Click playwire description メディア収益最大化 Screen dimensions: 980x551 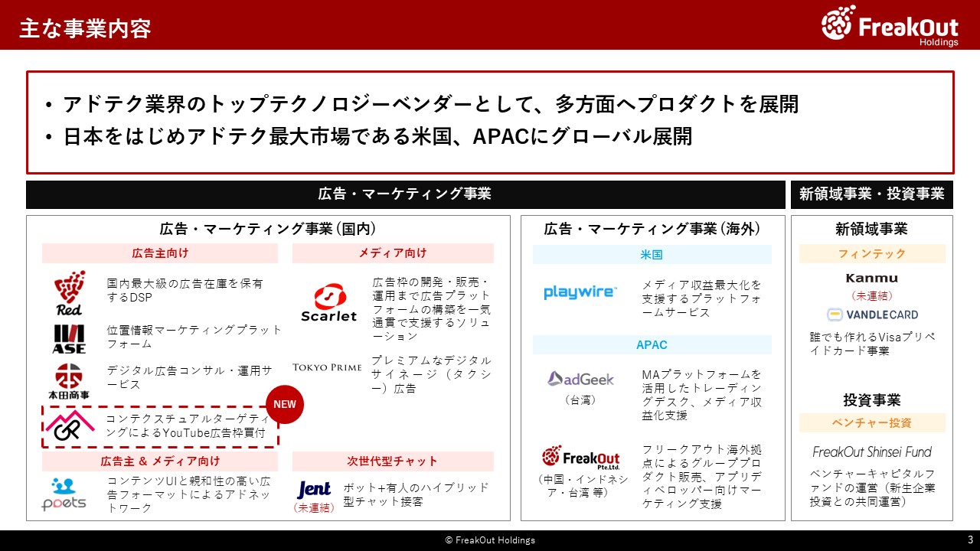[x=702, y=298]
